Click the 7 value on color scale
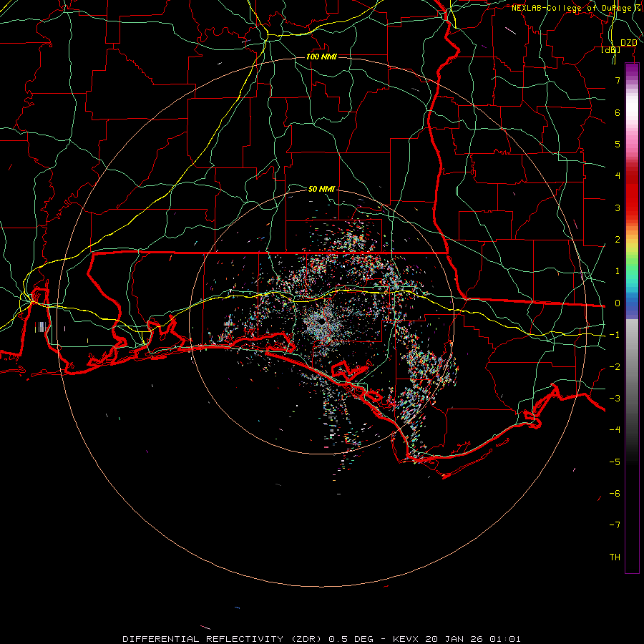The height and width of the screenshot is (644, 644). (618, 80)
